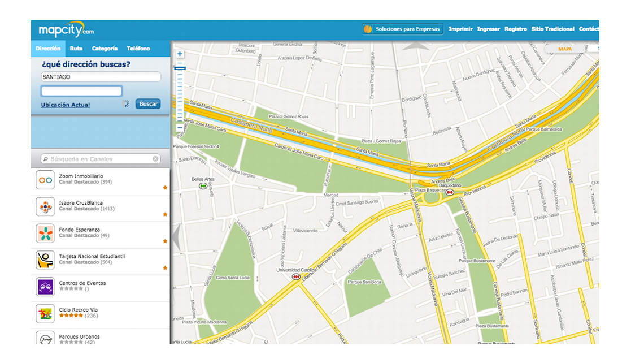This screenshot has height=363, width=644.
Task: Click the Parque Forestal Sector 4 label
Action: tap(196, 146)
